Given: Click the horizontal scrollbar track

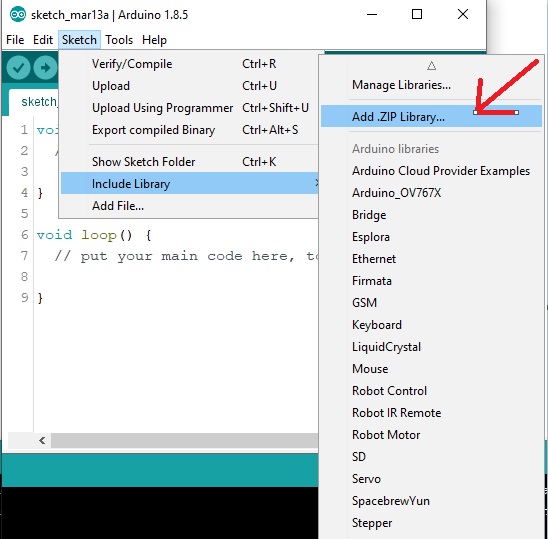Looking at the screenshot, I should (x=185, y=440).
